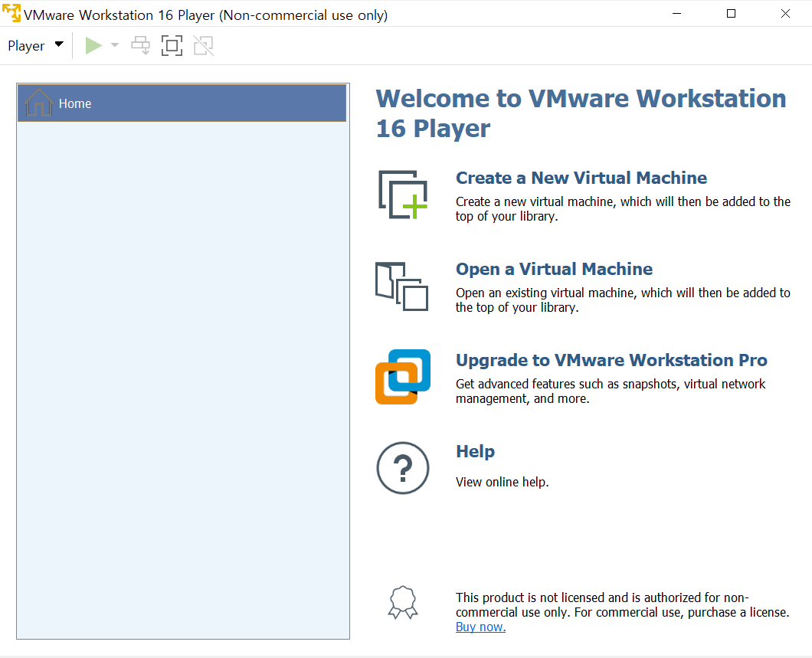Click the Home icon in the sidebar
Image resolution: width=812 pixels, height=658 pixels.
tap(38, 102)
